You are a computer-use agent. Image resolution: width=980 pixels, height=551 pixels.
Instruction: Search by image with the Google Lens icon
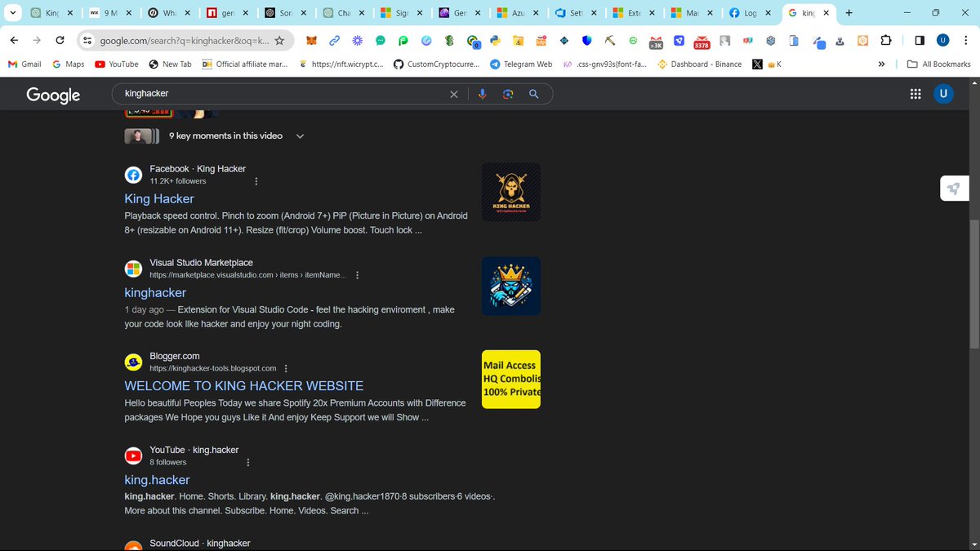[508, 94]
